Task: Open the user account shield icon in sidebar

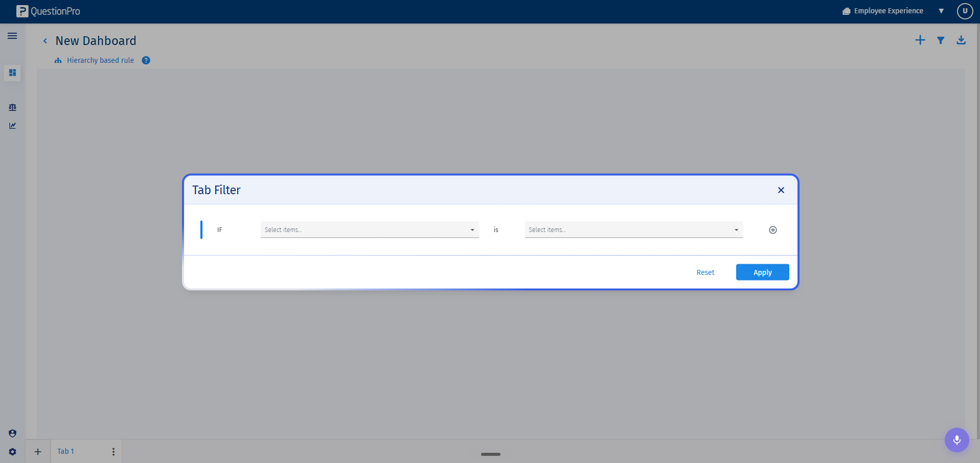Action: (x=12, y=433)
